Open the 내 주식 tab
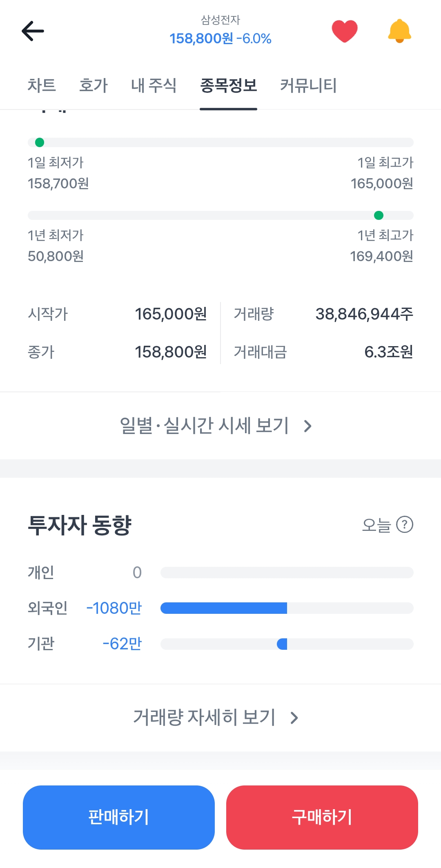The height and width of the screenshot is (868, 441). coord(154,86)
